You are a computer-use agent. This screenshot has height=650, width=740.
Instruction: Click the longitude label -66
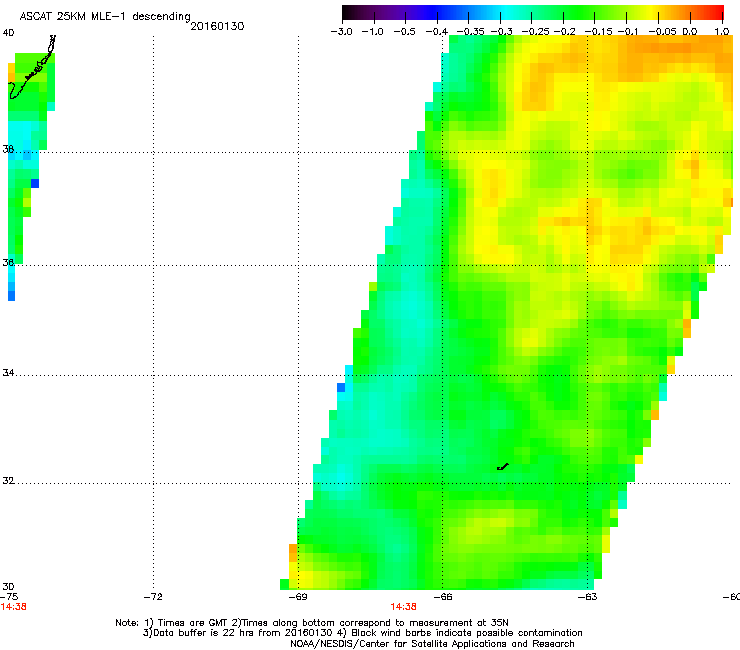pos(442,597)
